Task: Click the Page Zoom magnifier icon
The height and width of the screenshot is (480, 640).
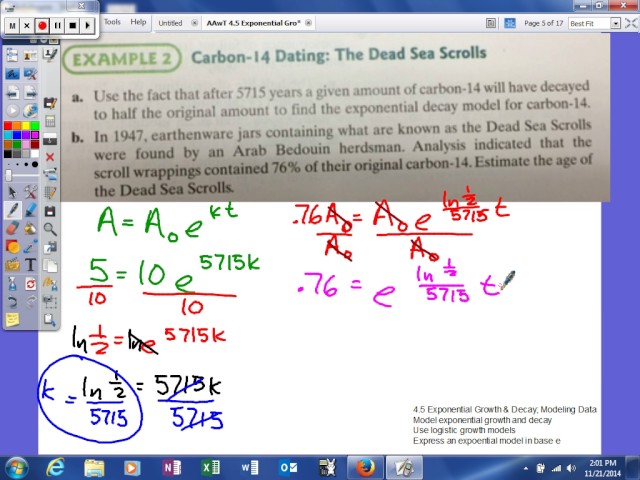Action: 50,229
